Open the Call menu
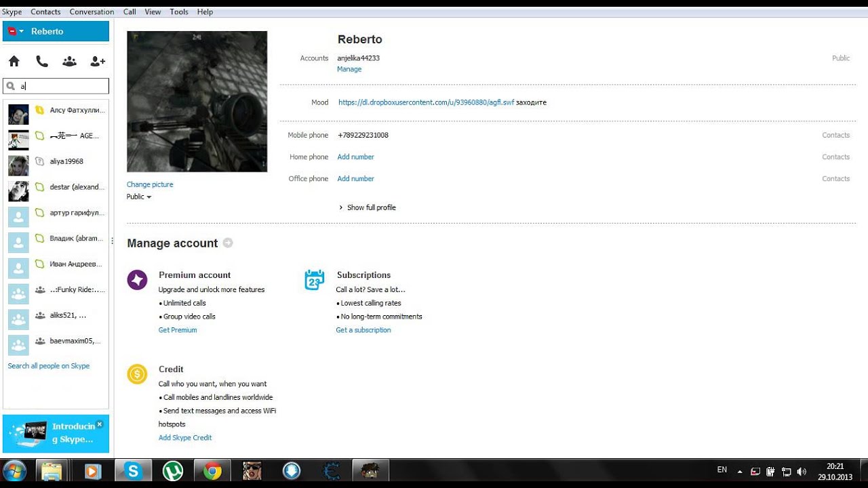The width and height of the screenshot is (868, 488). (130, 12)
